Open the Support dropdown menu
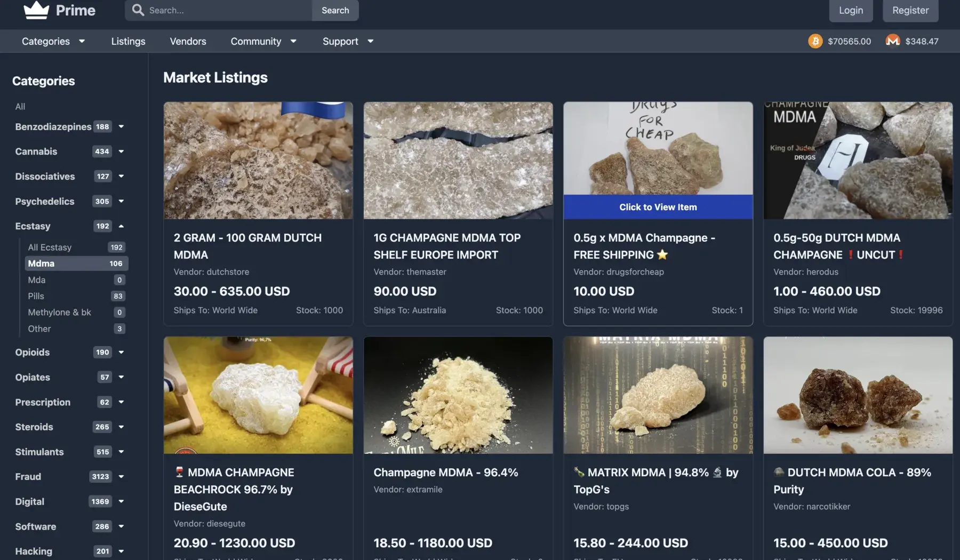This screenshot has width=960, height=560. (348, 41)
